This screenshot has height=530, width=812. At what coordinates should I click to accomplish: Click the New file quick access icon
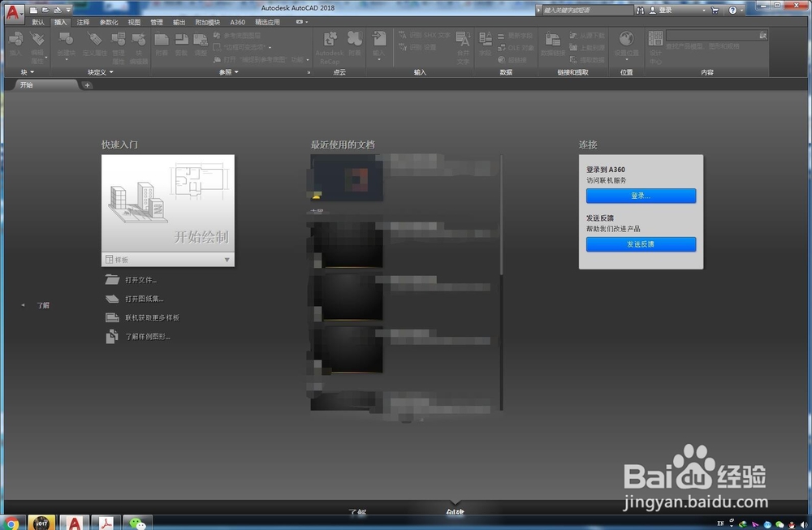point(33,10)
